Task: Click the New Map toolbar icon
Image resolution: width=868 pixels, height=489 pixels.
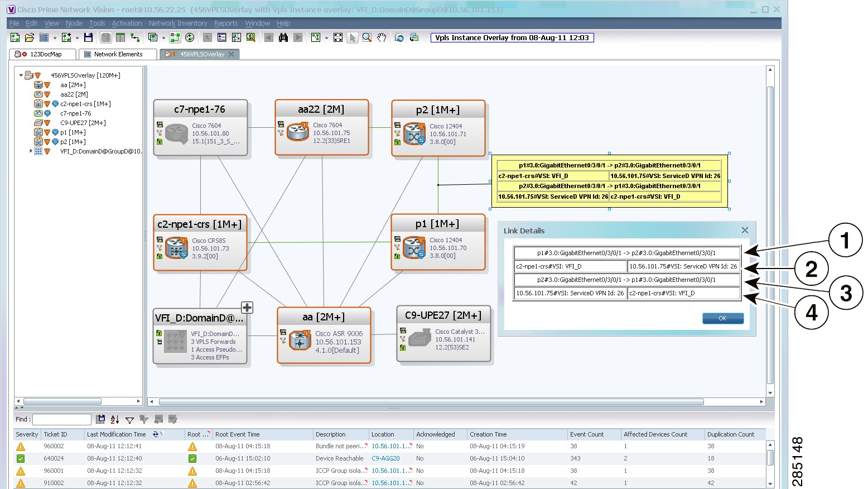Action: [15, 37]
